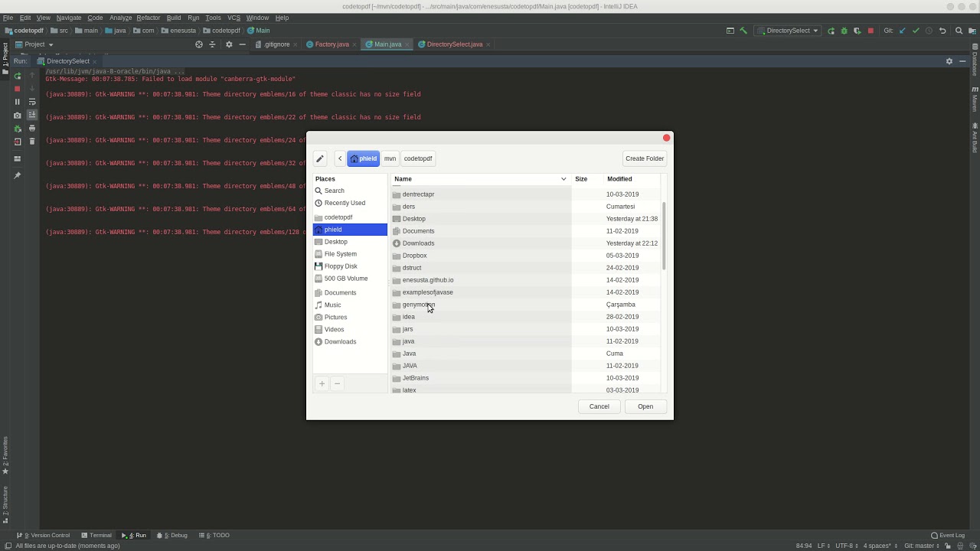Click the Open button in file dialog

(x=645, y=406)
